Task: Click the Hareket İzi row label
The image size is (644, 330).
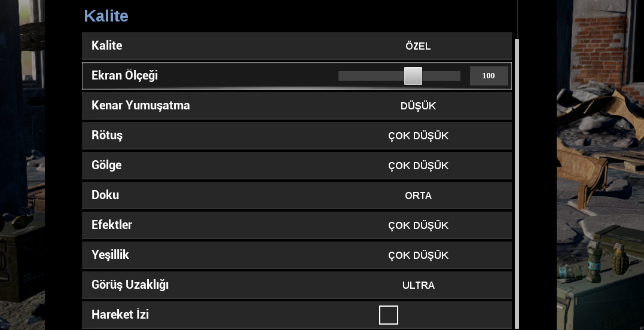Action: pos(120,314)
